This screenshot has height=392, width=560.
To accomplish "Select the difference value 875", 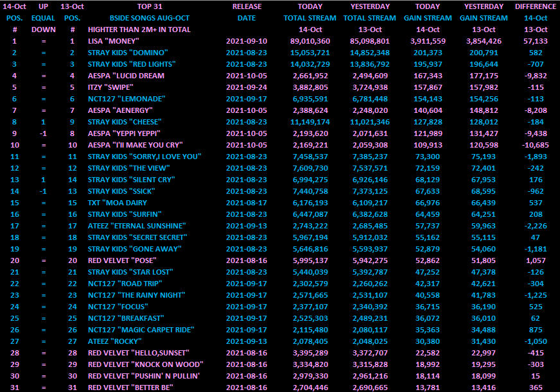I will (536, 330).
